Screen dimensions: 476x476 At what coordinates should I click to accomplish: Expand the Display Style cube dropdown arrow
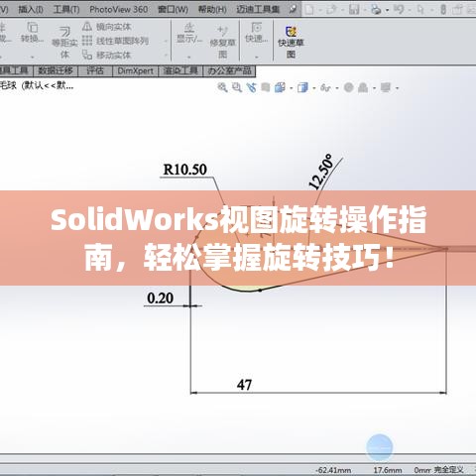coord(314,88)
